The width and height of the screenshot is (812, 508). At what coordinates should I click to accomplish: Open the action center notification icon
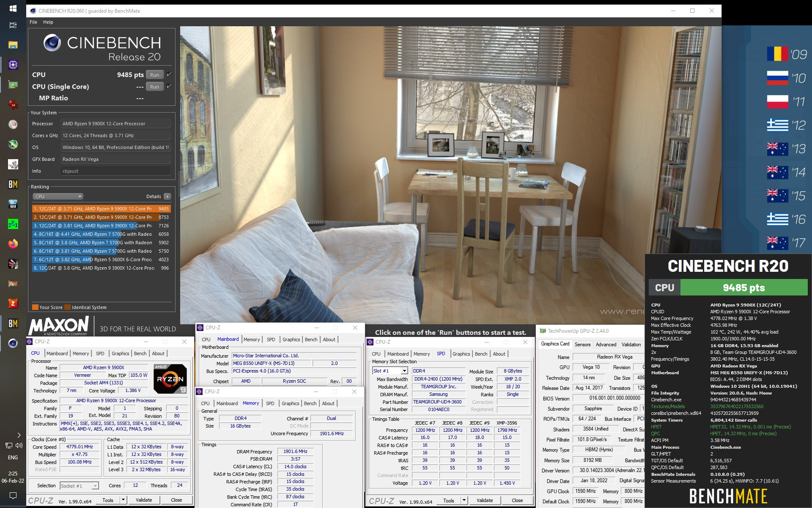coord(13,495)
